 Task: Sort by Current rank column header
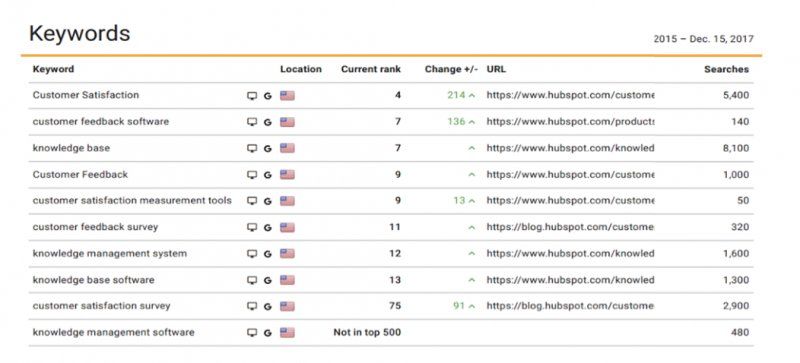coord(371,69)
